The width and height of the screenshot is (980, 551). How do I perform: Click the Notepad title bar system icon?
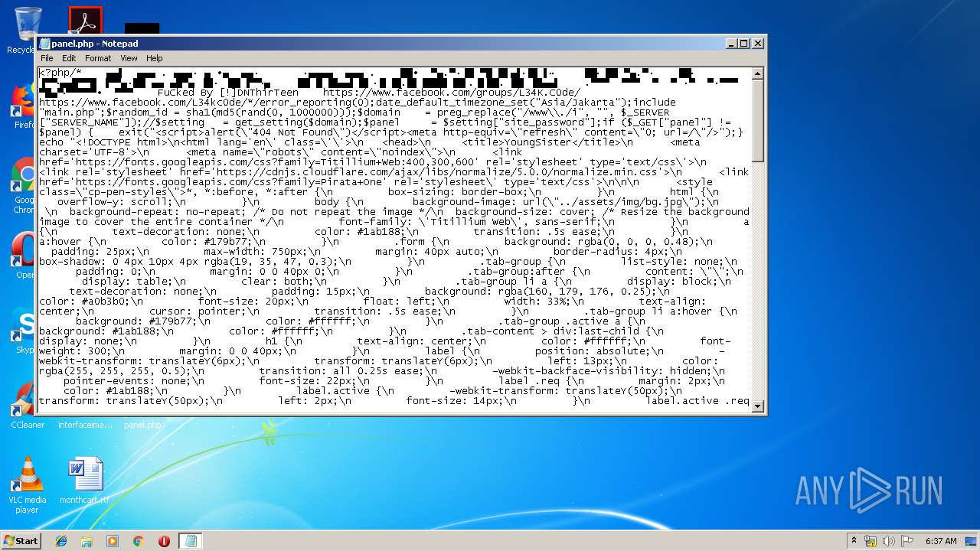pos(44,44)
